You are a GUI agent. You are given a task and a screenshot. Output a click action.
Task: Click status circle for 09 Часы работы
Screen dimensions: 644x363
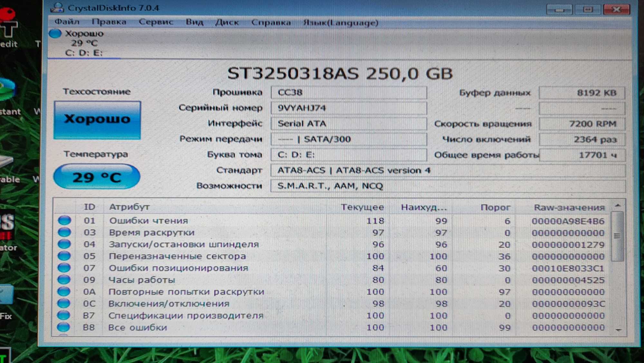pos(64,280)
